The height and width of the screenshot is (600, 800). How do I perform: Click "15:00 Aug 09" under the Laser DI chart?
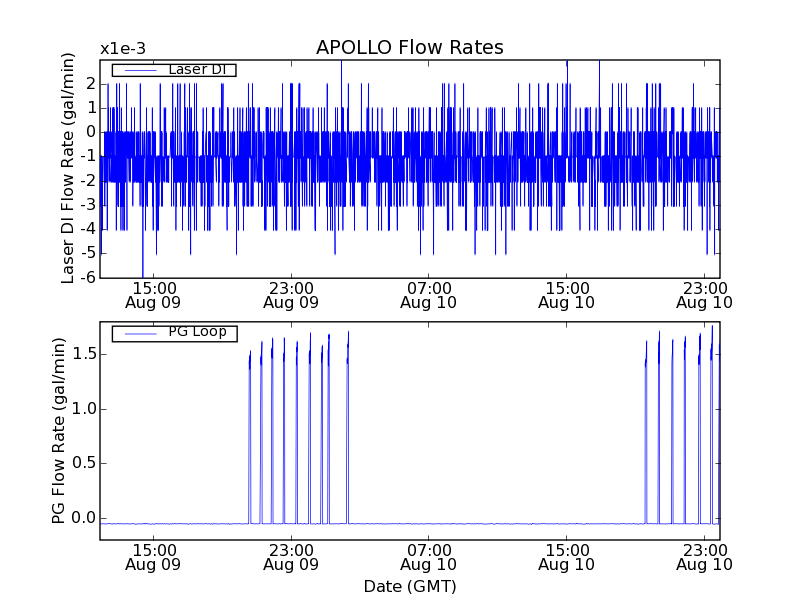153,295
